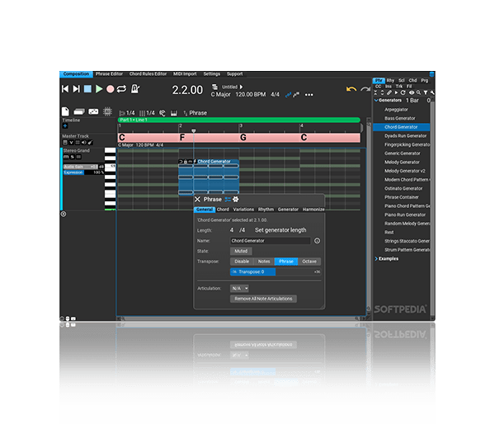Mute Stereo Grand with the m button

coord(66,157)
